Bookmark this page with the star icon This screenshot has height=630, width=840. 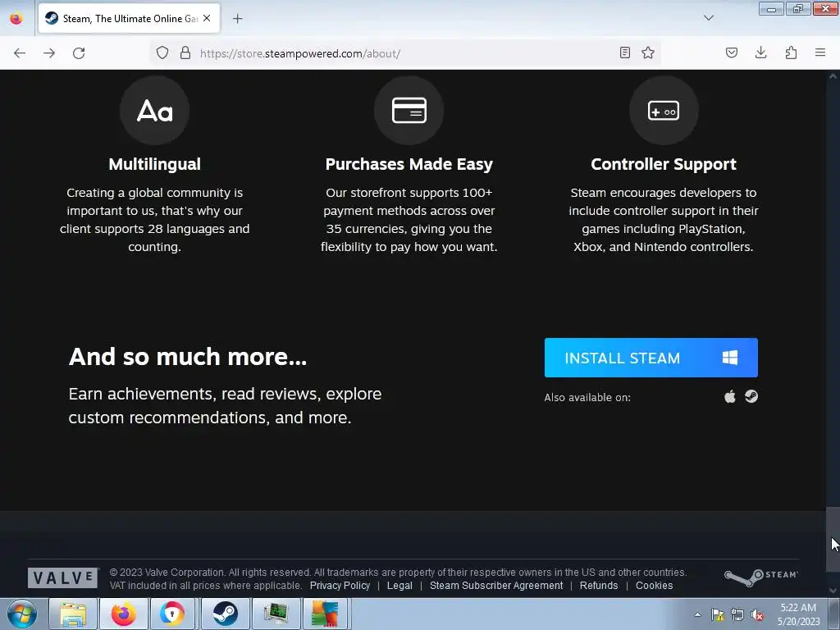point(648,53)
